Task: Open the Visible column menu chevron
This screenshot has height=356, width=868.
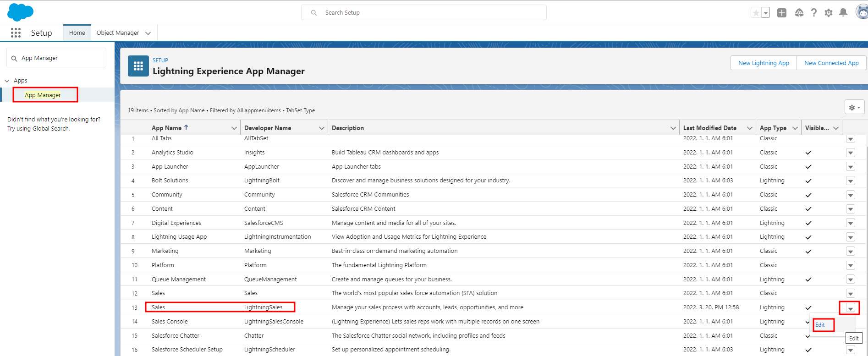Action: [x=836, y=128]
